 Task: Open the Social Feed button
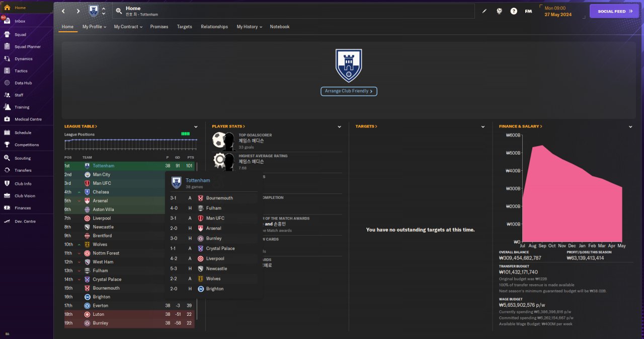pyautogui.click(x=614, y=11)
